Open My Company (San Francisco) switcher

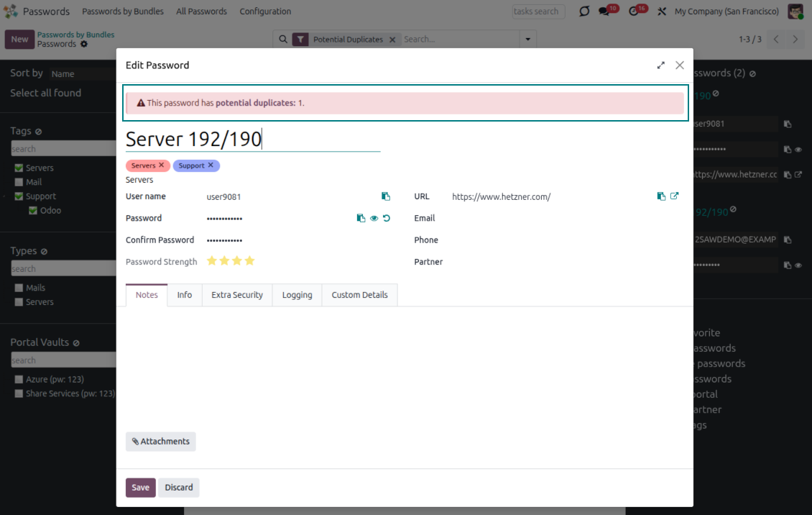[726, 12]
